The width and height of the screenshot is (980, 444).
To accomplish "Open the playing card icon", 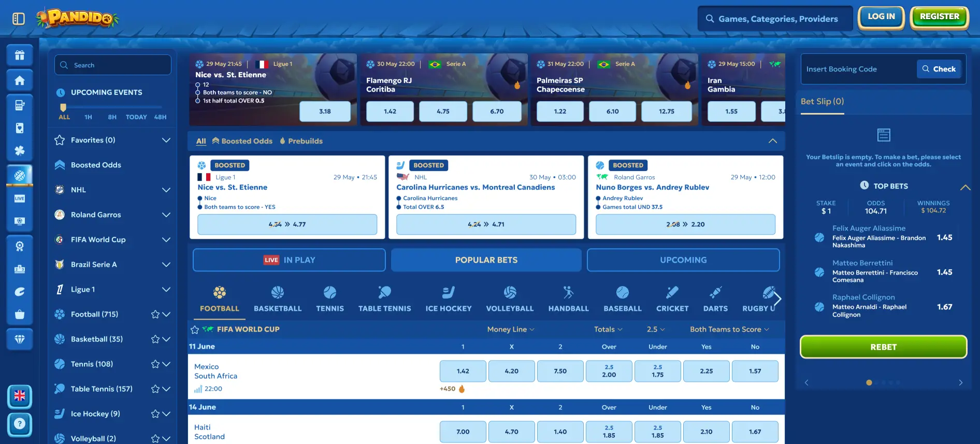I will (x=20, y=128).
